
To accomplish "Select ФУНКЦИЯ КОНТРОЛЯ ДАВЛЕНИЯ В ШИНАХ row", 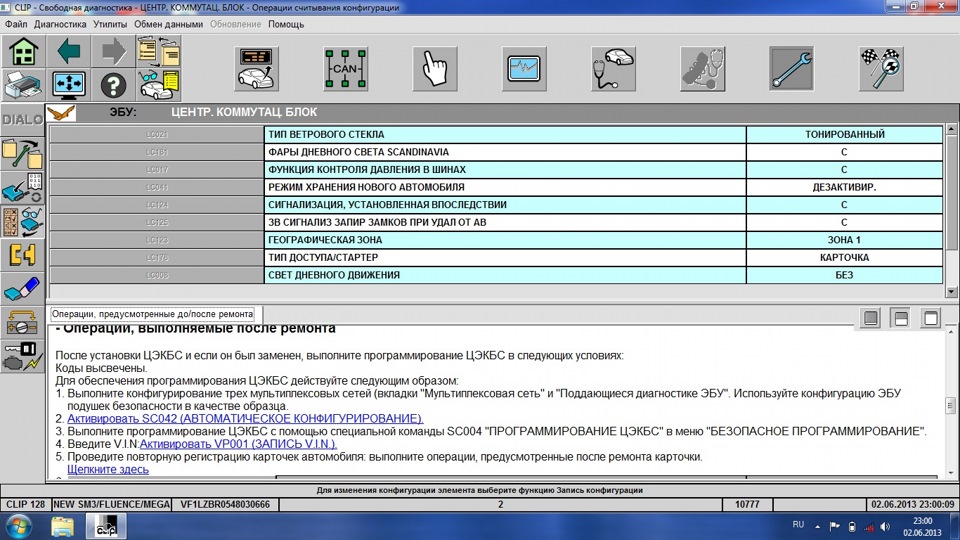I will tap(496, 170).
